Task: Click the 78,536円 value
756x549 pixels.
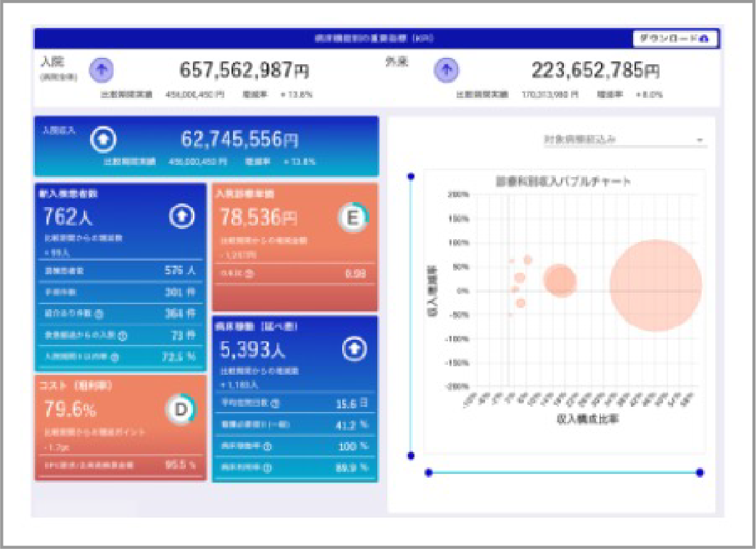Action: pyautogui.click(x=259, y=218)
